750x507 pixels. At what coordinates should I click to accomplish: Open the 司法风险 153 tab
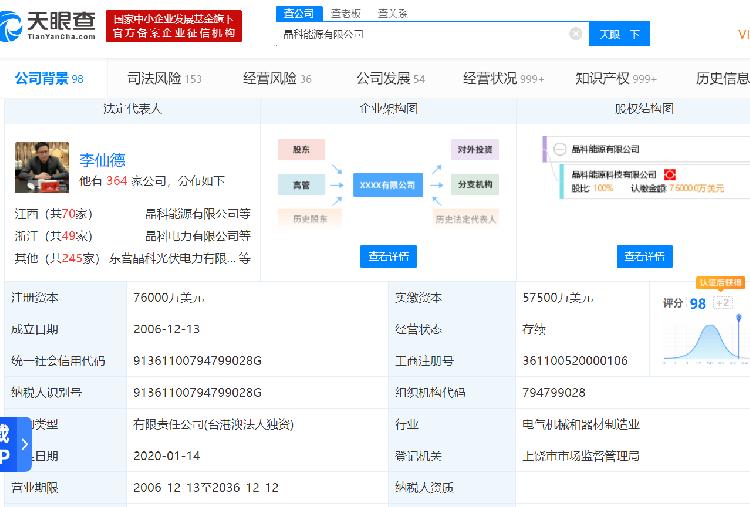tap(165, 78)
